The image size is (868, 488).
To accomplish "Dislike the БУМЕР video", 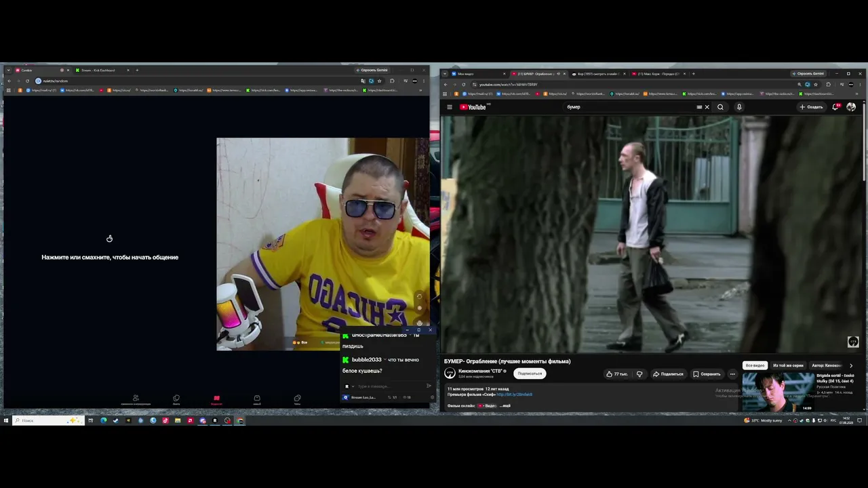I will coord(639,374).
